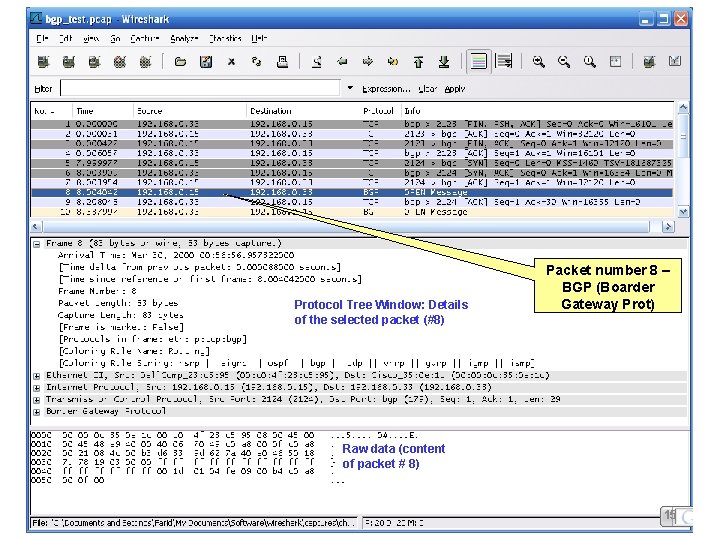
Task: Expand the Border Gateway Protocol node
Action: pyautogui.click(x=37, y=412)
